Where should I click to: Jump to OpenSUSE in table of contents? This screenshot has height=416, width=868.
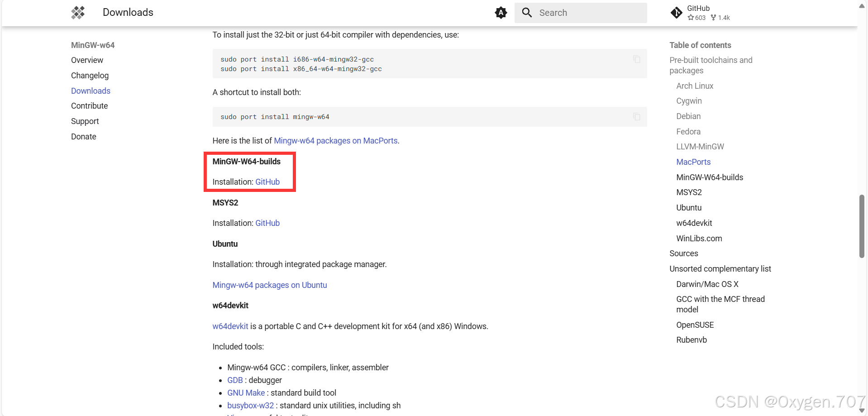695,325
